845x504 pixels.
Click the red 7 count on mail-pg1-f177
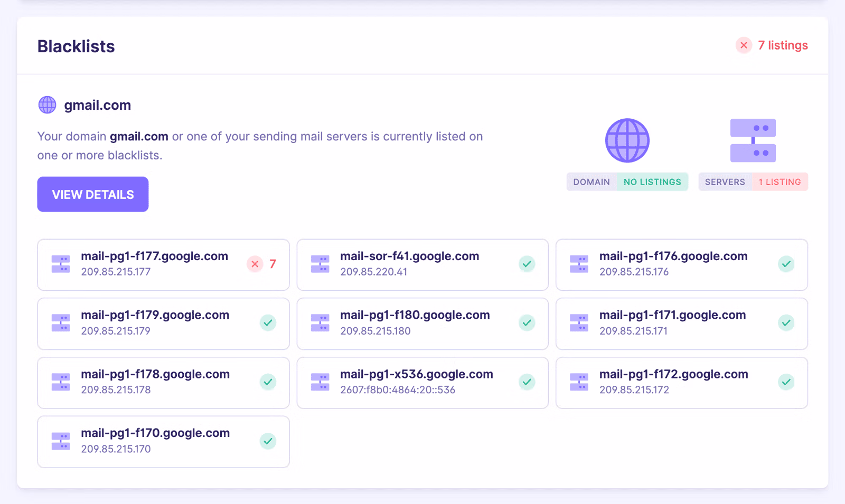(x=273, y=264)
